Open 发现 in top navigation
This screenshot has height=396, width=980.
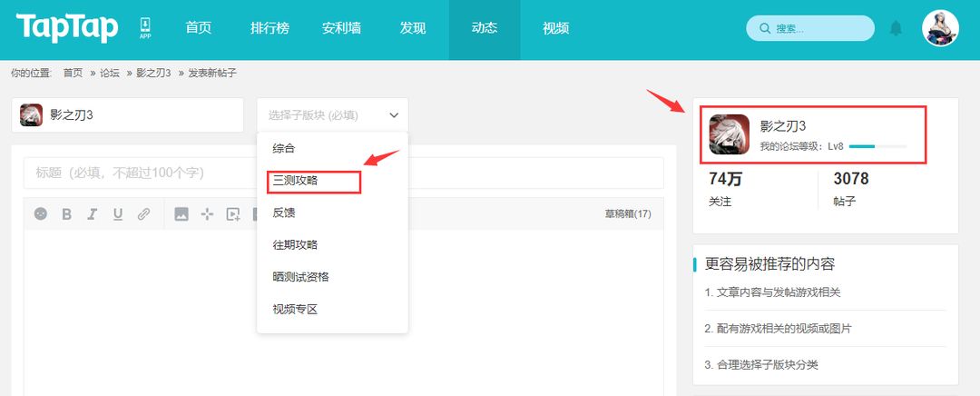click(x=413, y=28)
